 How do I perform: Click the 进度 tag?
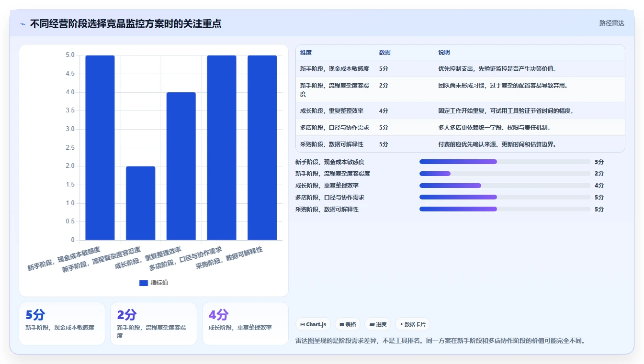378,324
